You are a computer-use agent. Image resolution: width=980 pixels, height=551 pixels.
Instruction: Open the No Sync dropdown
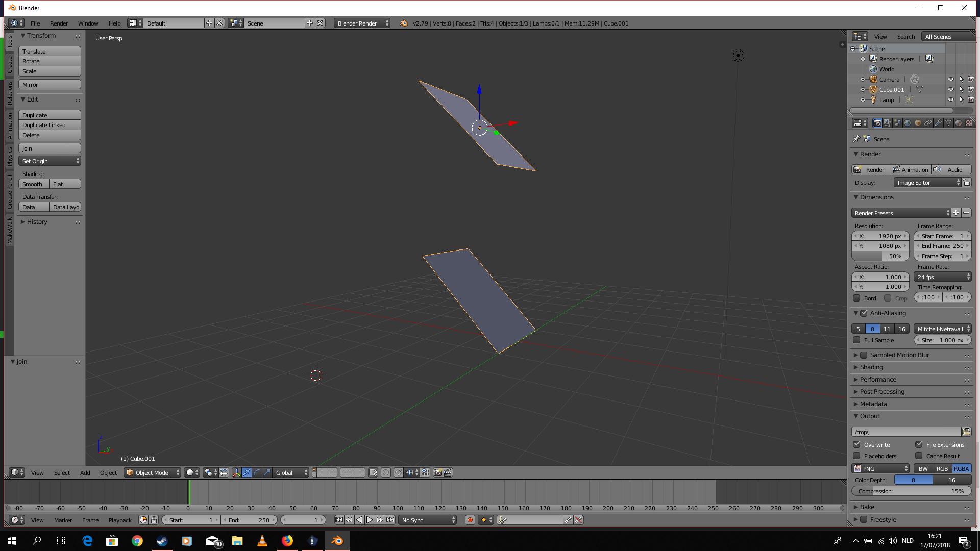click(428, 520)
